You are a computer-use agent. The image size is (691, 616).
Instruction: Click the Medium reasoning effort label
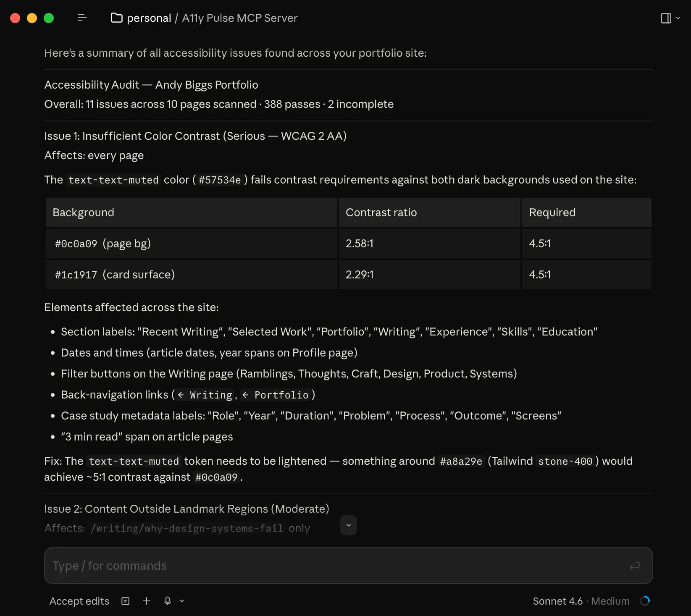pyautogui.click(x=610, y=601)
